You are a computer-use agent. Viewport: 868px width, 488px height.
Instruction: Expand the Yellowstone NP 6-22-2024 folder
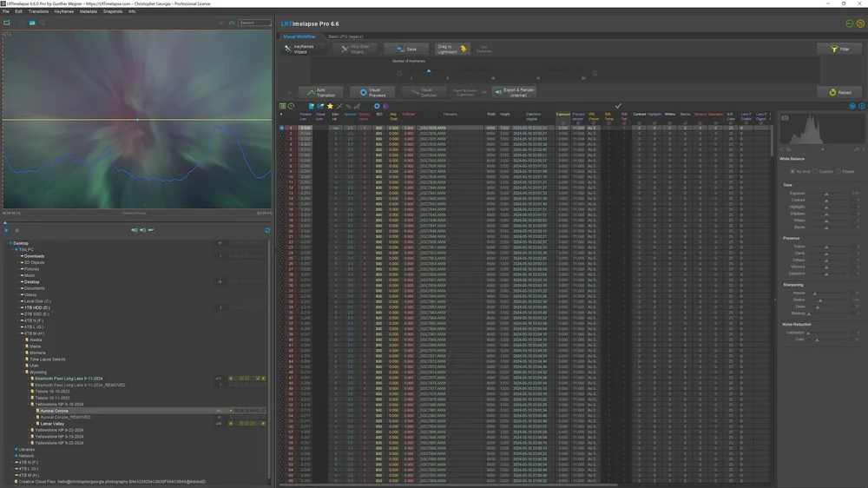pos(30,430)
